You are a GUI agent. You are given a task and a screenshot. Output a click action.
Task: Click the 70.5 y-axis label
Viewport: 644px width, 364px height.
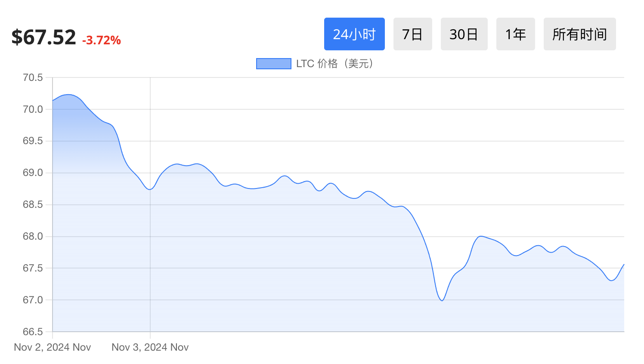tap(33, 77)
